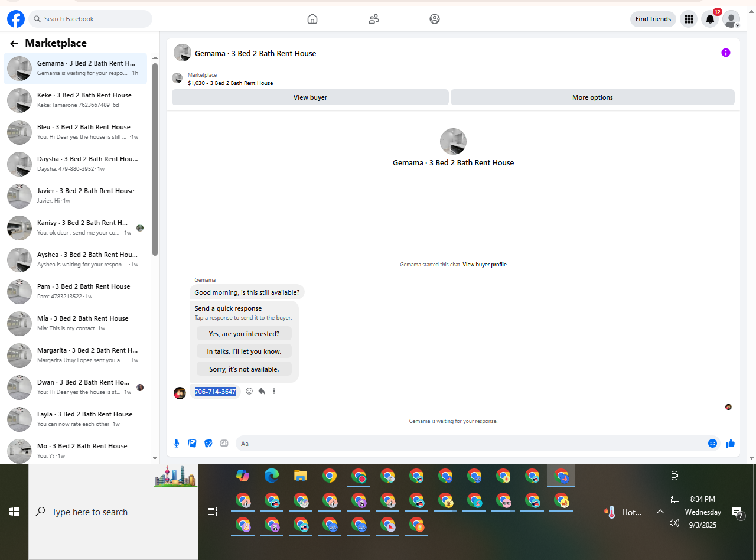Open the Pam conversation
The image size is (756, 560).
pos(76,292)
